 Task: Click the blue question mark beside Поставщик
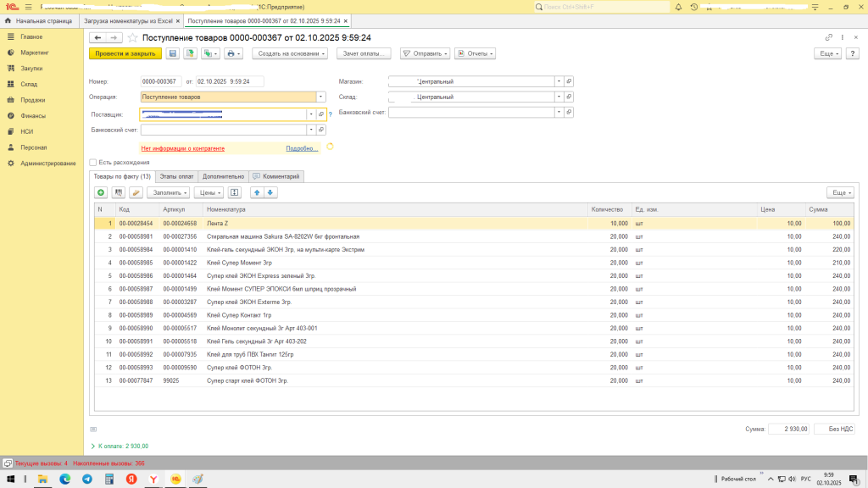tap(331, 115)
